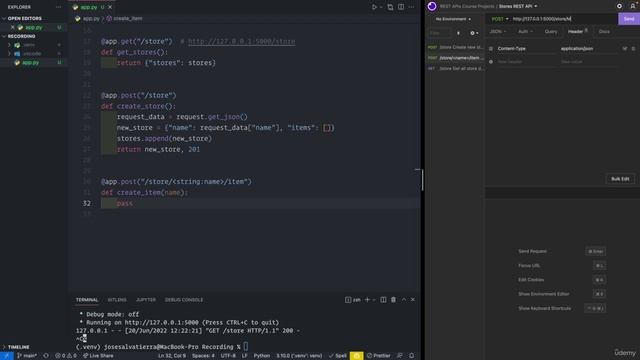Run the Python file with the play icon
Screen dimensions: 640x360
click(374, 7)
